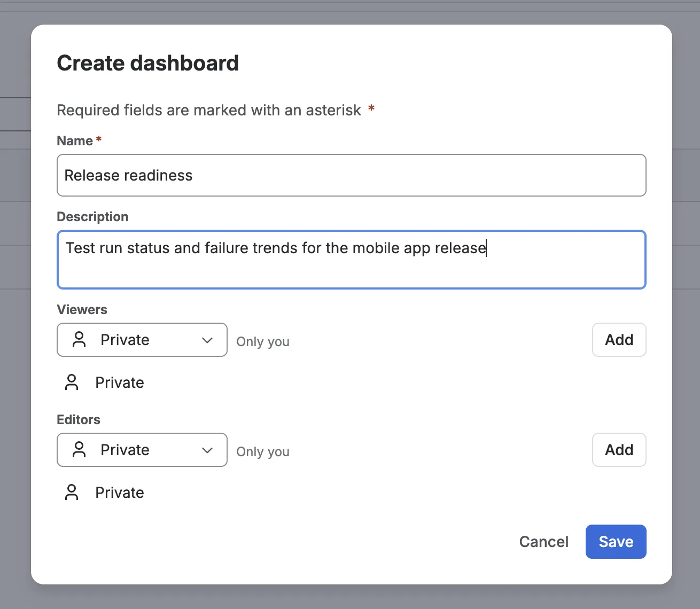The width and height of the screenshot is (700, 609).
Task: Click the 'Create dashboard' heading
Action: click(x=148, y=63)
